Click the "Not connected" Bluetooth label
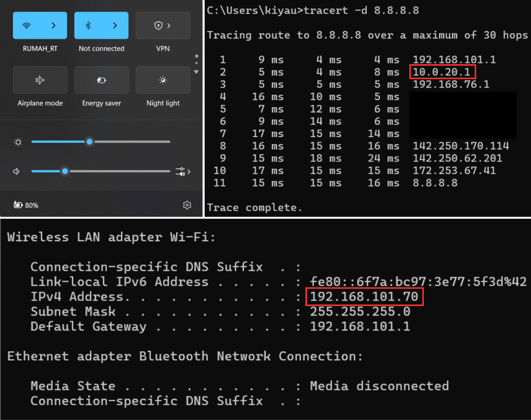 pos(102,49)
